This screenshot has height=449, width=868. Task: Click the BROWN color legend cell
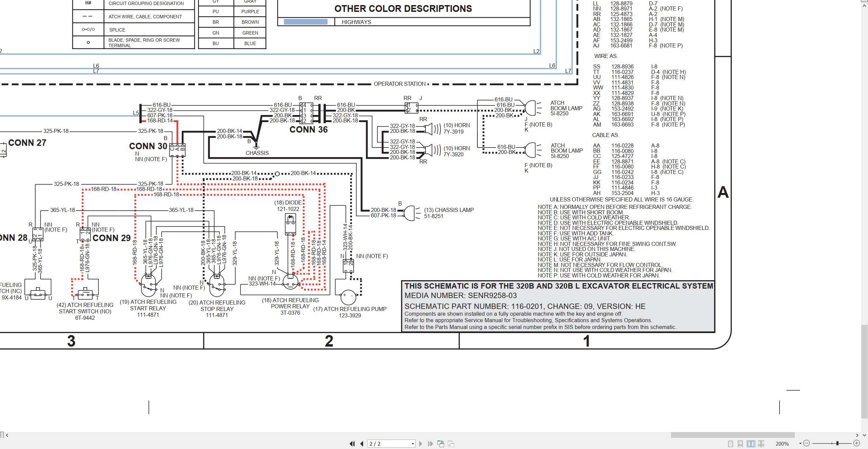pos(250,22)
